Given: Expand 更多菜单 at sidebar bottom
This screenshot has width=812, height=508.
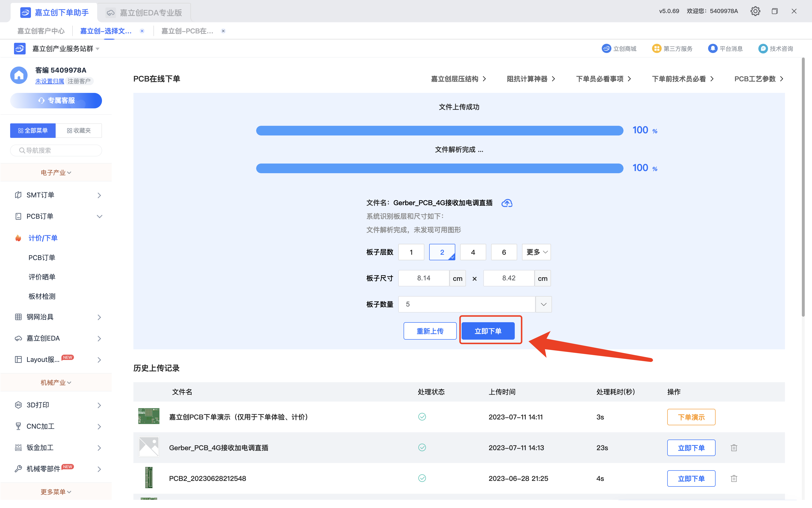Looking at the screenshot, I should 56,492.
